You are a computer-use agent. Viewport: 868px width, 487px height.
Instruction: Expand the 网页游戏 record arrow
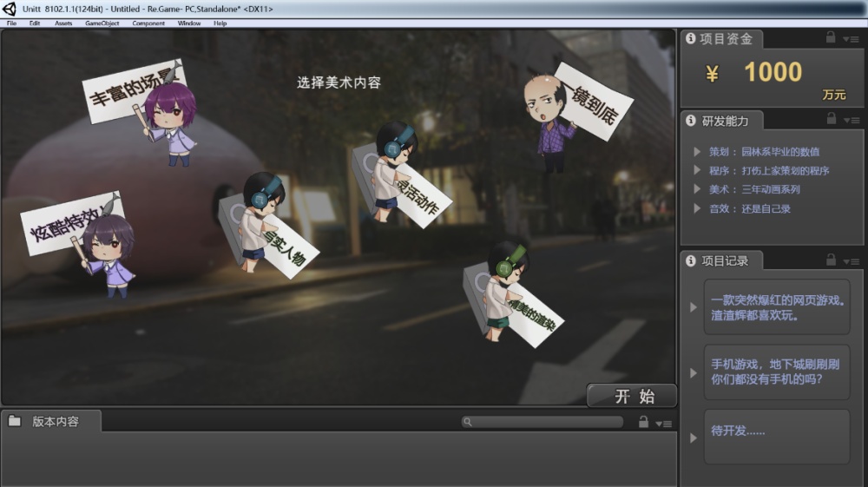693,307
